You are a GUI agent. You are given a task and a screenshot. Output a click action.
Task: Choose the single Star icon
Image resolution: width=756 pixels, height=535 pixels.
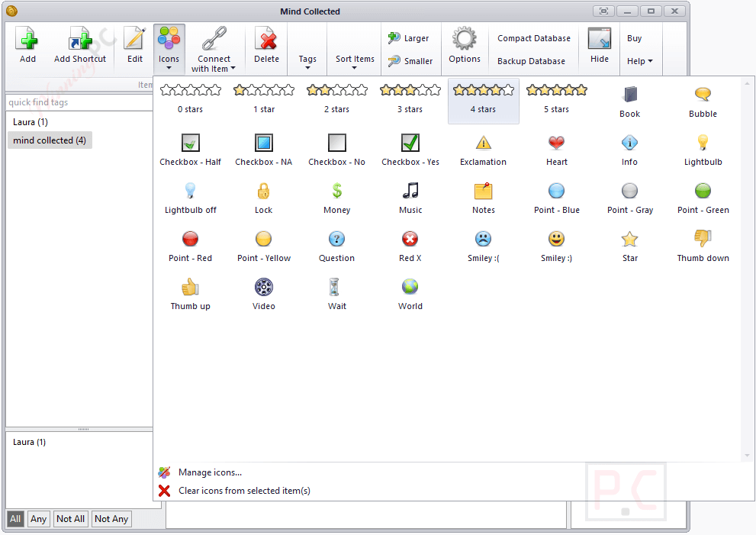coord(629,246)
